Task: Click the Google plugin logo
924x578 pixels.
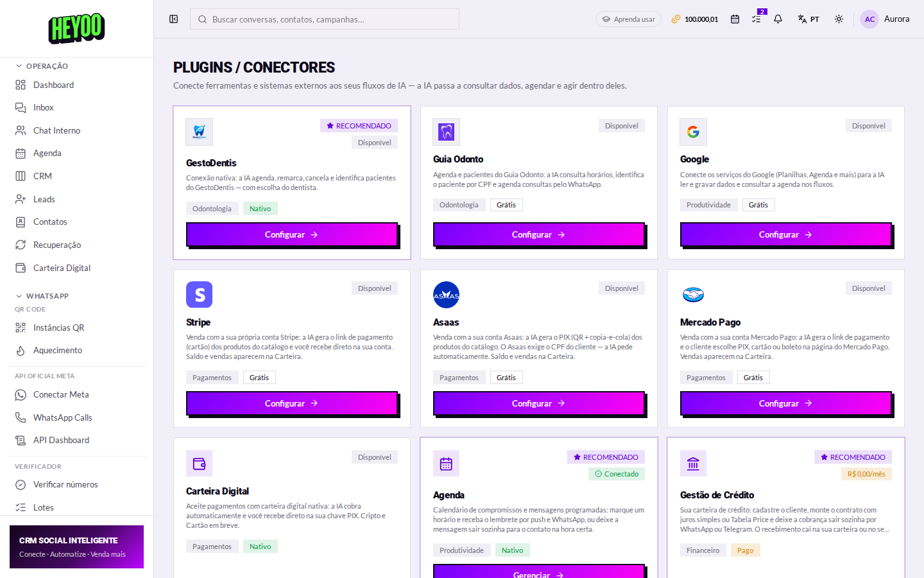Action: [x=693, y=132]
